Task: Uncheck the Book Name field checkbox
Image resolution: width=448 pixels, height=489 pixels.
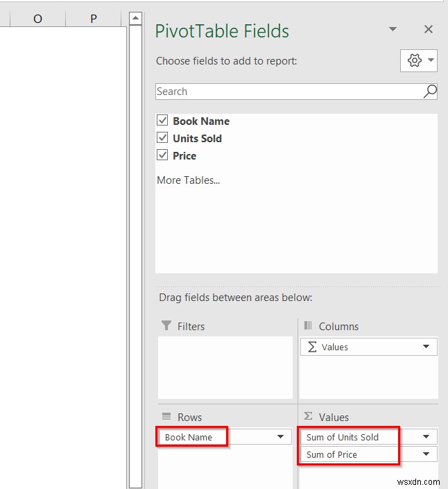Action: [x=162, y=120]
